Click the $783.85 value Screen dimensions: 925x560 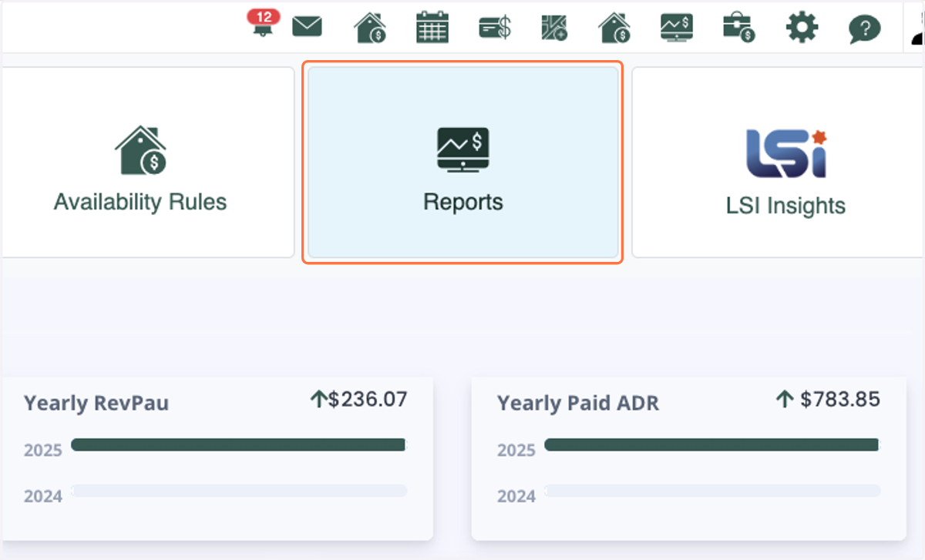point(840,399)
